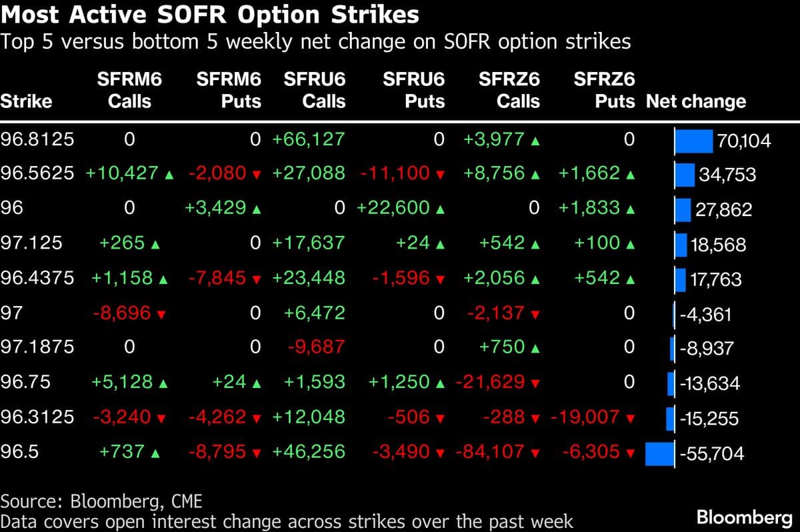The height and width of the screenshot is (532, 800).
Task: Click the 'Source: Bloomberg, CME' text
Action: click(x=101, y=501)
